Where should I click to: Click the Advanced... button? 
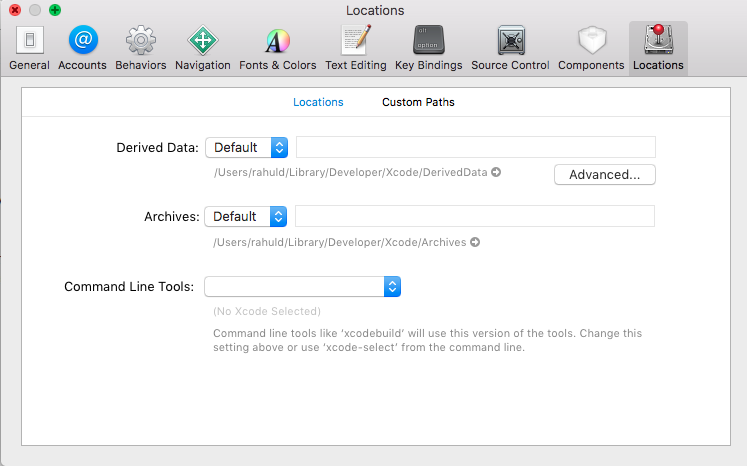[x=605, y=174]
